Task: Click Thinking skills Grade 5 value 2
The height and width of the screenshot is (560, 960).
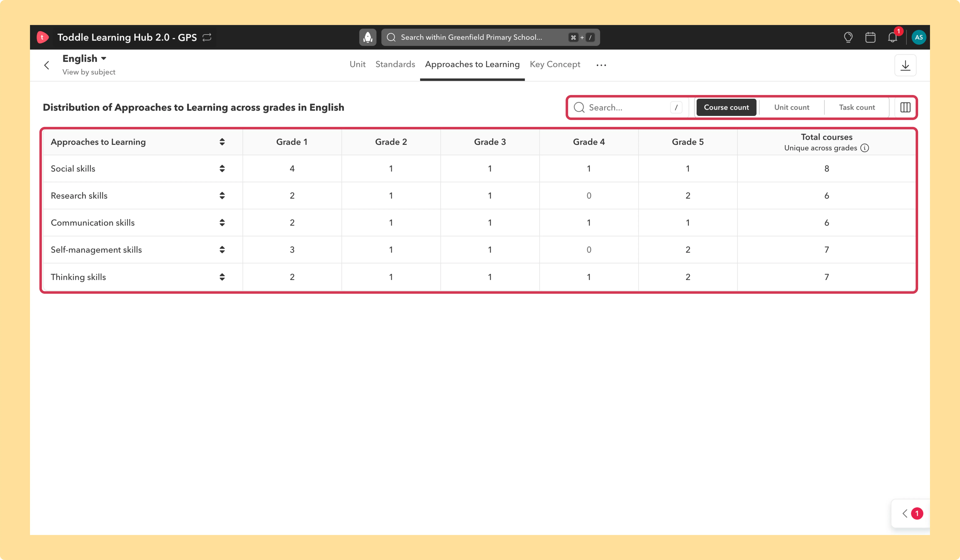Action: (688, 277)
